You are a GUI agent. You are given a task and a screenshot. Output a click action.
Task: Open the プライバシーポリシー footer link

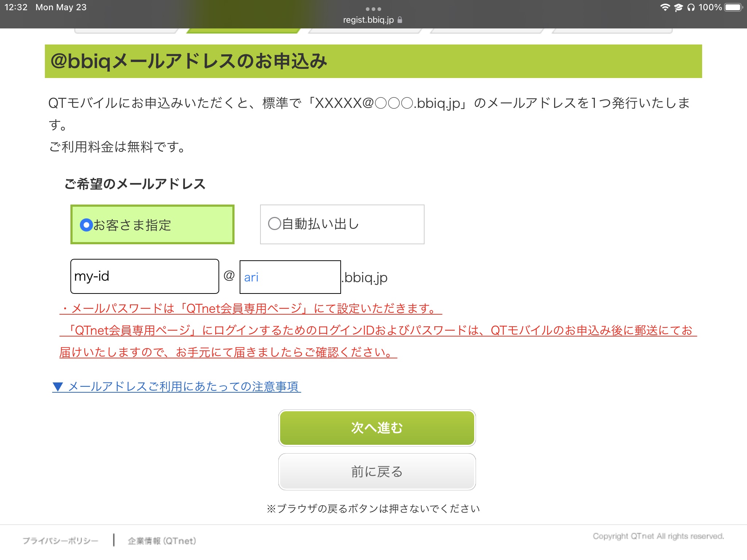point(61,541)
